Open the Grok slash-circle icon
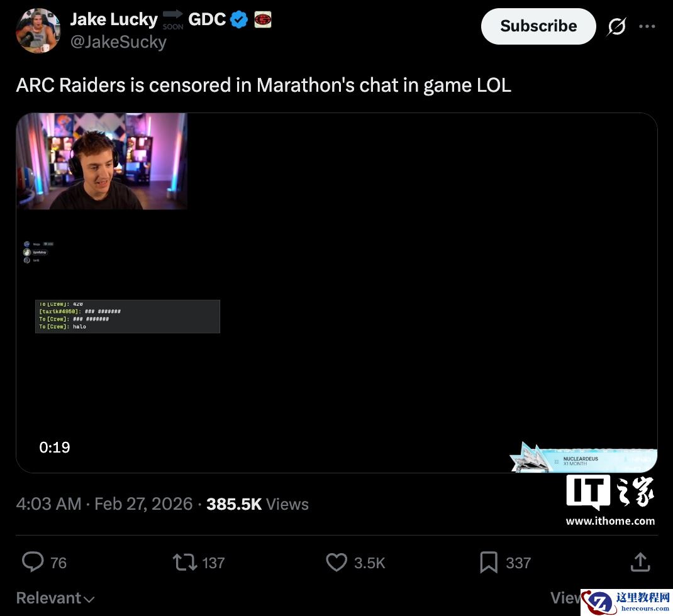 pyautogui.click(x=616, y=26)
